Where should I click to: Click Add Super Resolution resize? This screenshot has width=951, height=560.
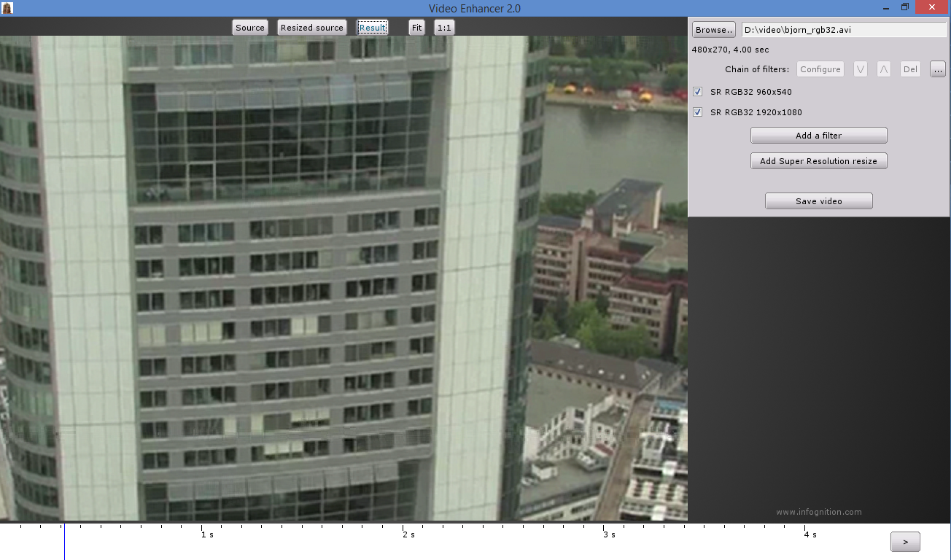(x=819, y=161)
